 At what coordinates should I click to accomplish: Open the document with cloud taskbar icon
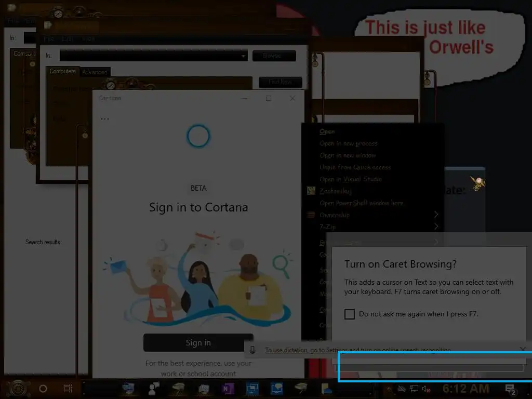coord(326,389)
